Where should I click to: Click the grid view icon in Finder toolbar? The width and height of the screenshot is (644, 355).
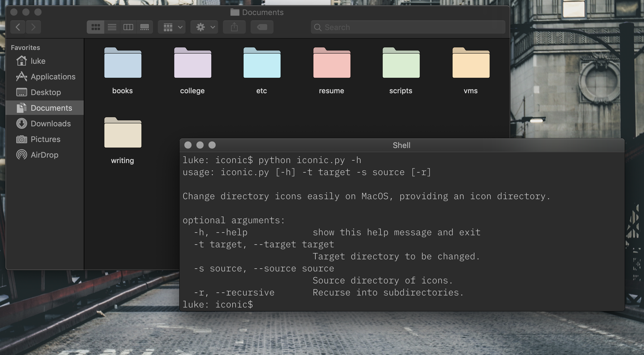point(95,27)
